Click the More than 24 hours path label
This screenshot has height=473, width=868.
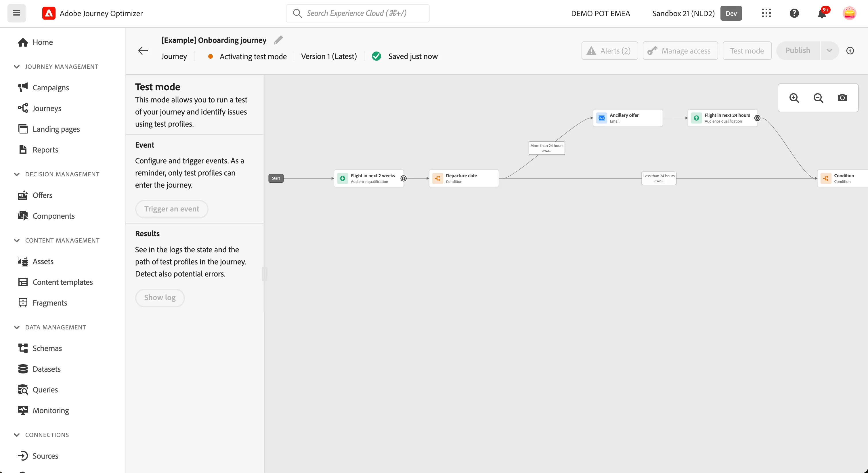[546, 148]
